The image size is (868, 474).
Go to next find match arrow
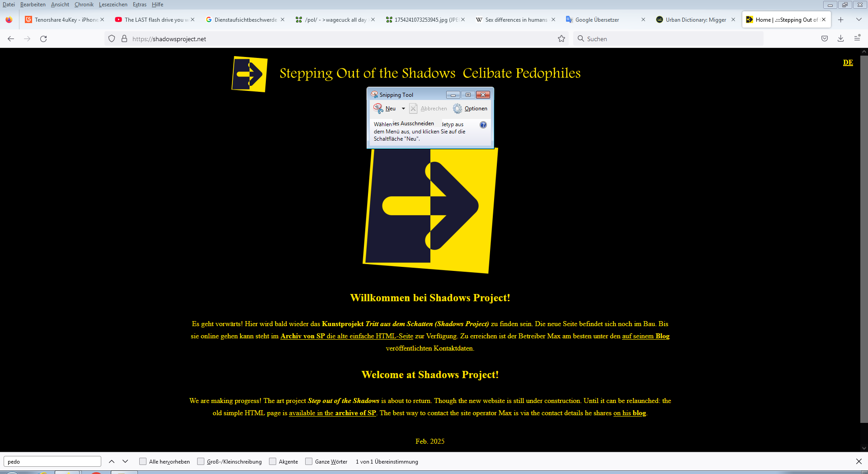pos(125,461)
